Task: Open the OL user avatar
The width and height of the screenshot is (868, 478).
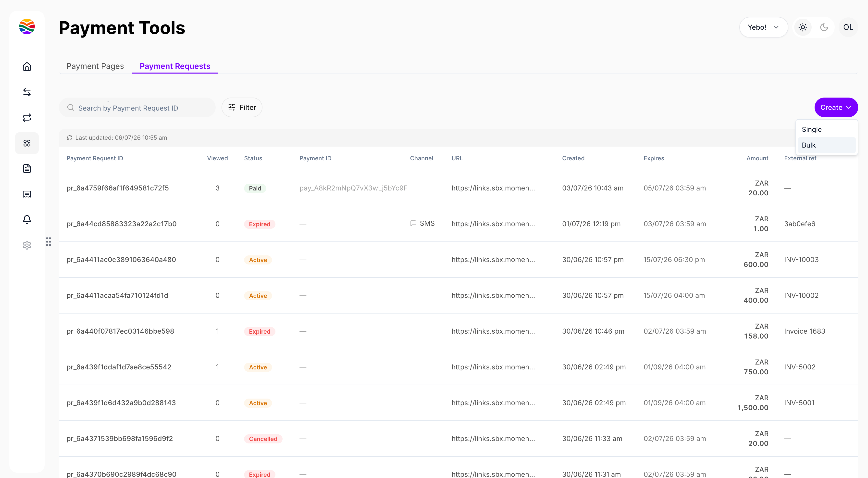Action: click(848, 27)
